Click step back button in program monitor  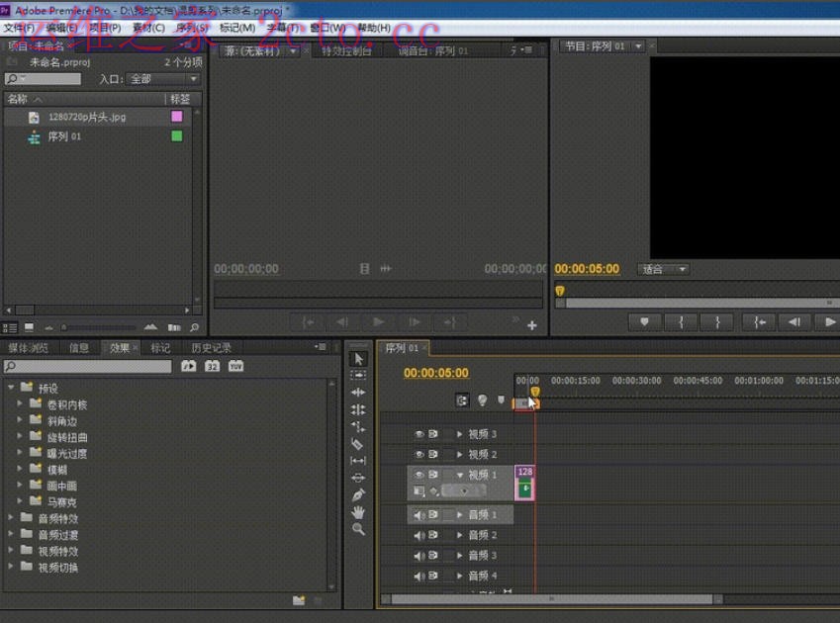tap(794, 321)
